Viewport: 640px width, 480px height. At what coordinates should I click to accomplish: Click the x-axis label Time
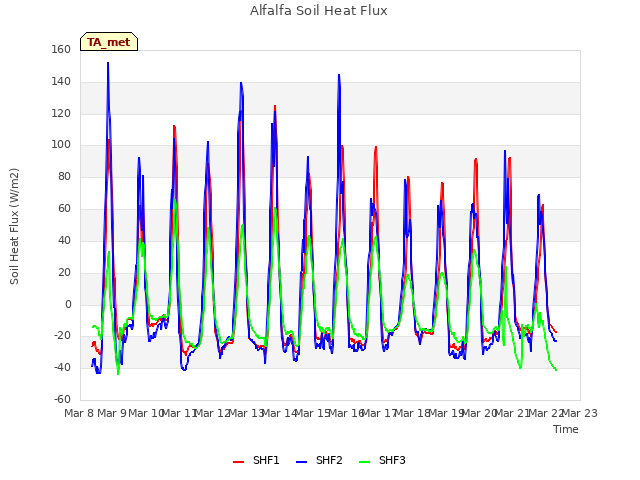[566, 429]
